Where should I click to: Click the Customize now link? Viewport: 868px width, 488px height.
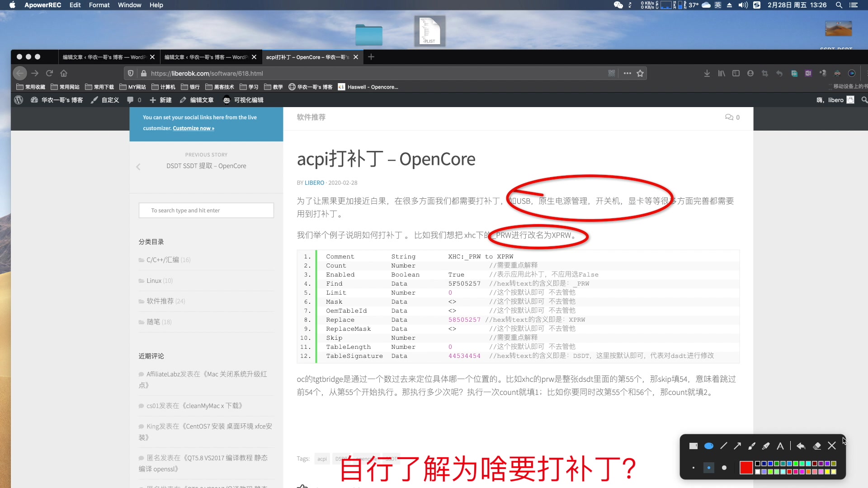click(x=193, y=128)
